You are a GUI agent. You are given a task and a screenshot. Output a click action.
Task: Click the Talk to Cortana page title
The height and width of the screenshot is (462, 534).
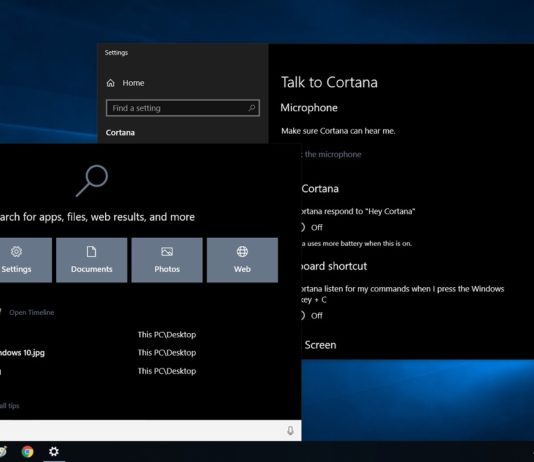[x=329, y=83]
